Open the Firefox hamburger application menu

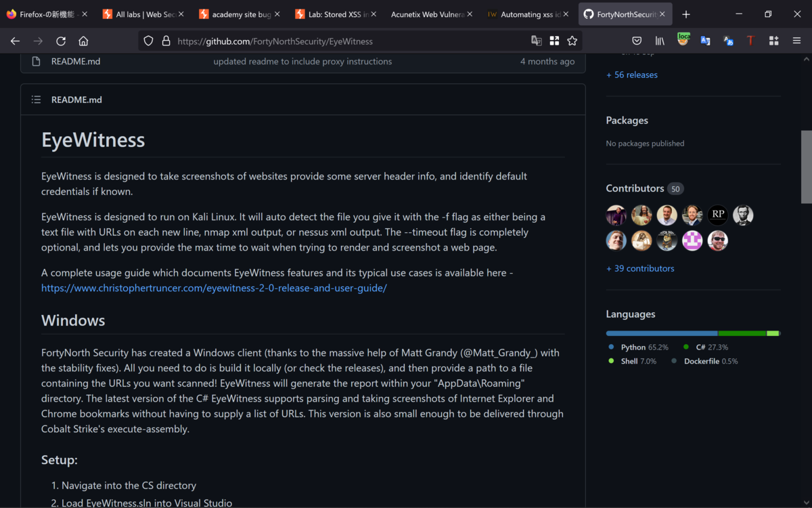797,41
